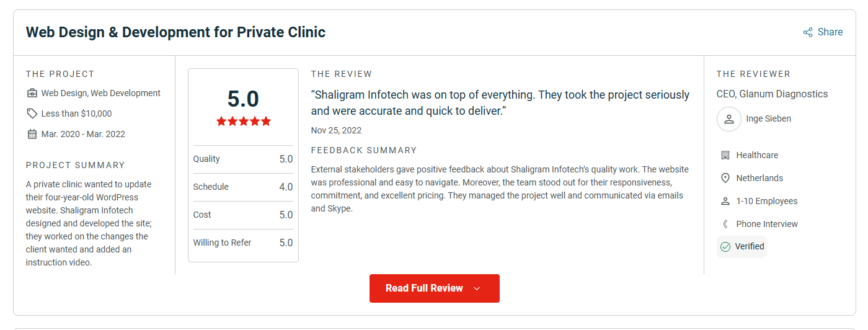This screenshot has width=868, height=330.
Task: Click the Share link text
Action: (830, 32)
